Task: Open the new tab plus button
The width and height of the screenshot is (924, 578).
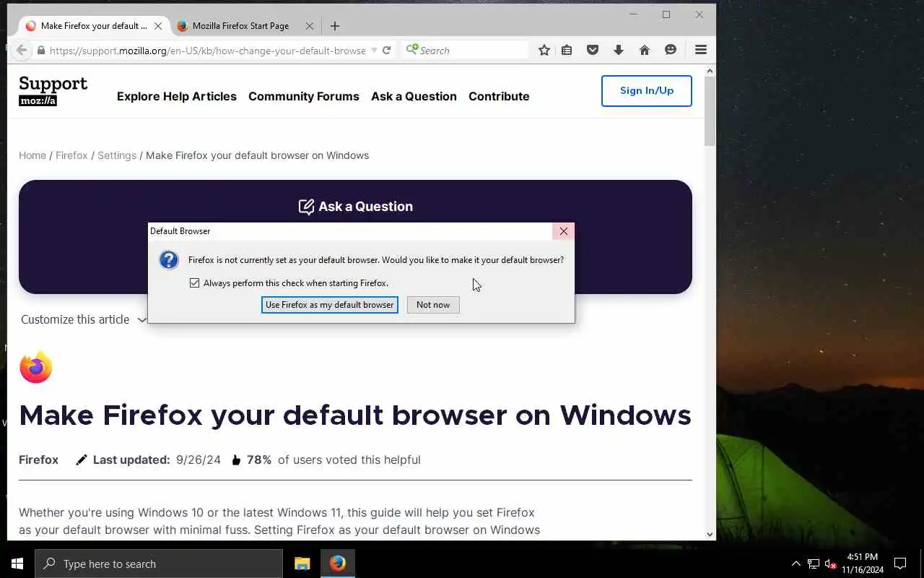Action: [x=334, y=26]
